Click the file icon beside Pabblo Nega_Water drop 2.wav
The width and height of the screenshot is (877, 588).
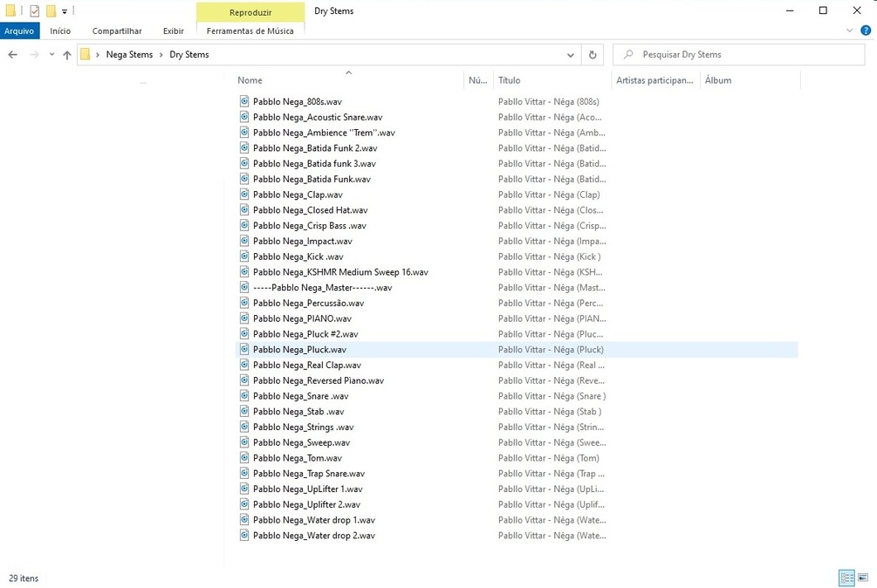pyautogui.click(x=243, y=535)
